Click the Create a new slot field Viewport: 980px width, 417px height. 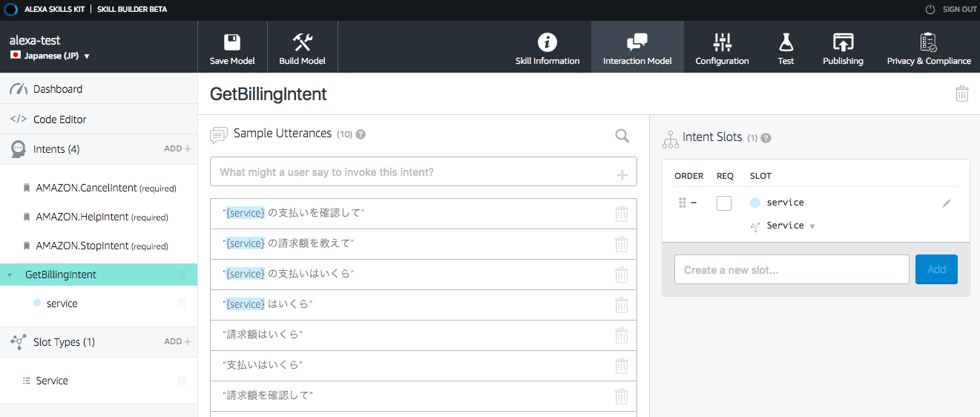click(791, 269)
